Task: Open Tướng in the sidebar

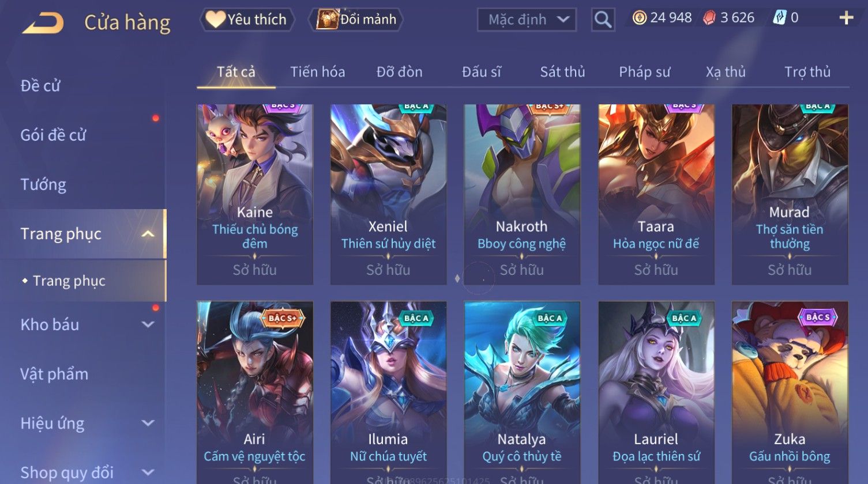Action: 43,184
